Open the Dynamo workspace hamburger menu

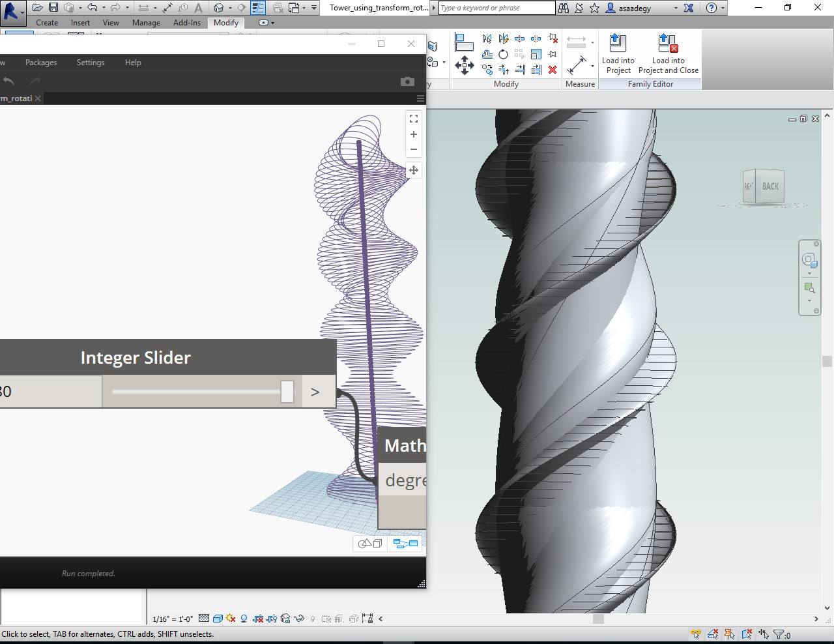[x=420, y=98]
